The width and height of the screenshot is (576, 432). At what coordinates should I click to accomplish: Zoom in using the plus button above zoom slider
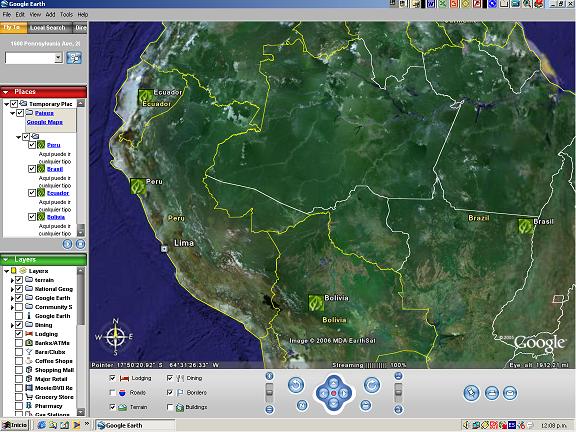point(269,376)
